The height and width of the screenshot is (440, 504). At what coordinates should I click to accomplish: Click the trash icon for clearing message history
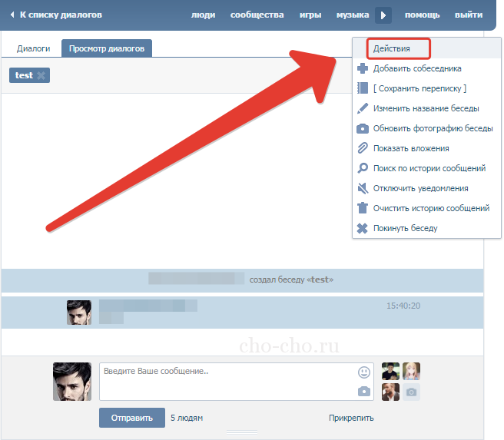(x=363, y=208)
